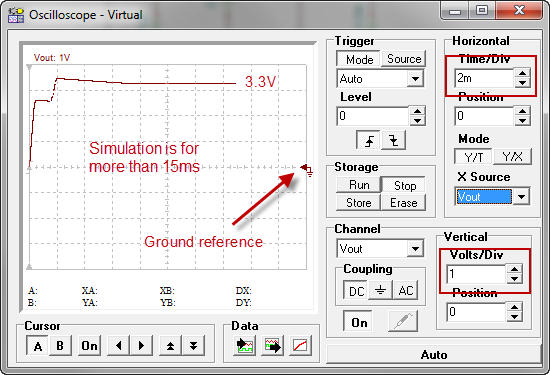This screenshot has width=550, height=375.
Task: Increase the Time/Div value with up arrow
Action: 522,73
